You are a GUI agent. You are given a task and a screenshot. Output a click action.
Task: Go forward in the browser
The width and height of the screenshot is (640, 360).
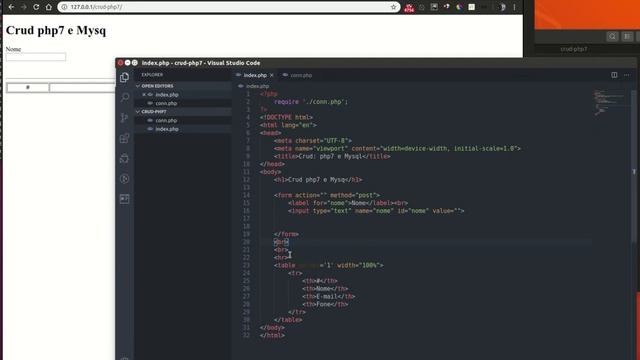(23, 7)
